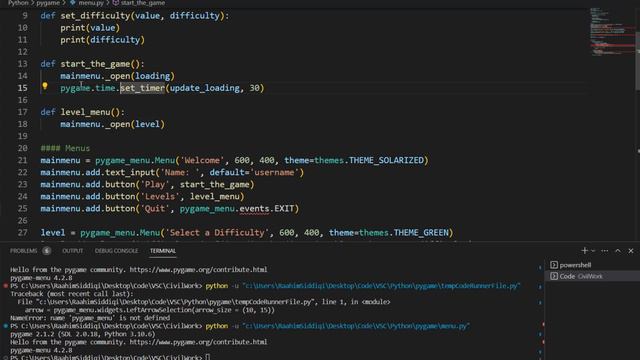
Task: Select the TERMINAL tab
Action: [x=162, y=251]
